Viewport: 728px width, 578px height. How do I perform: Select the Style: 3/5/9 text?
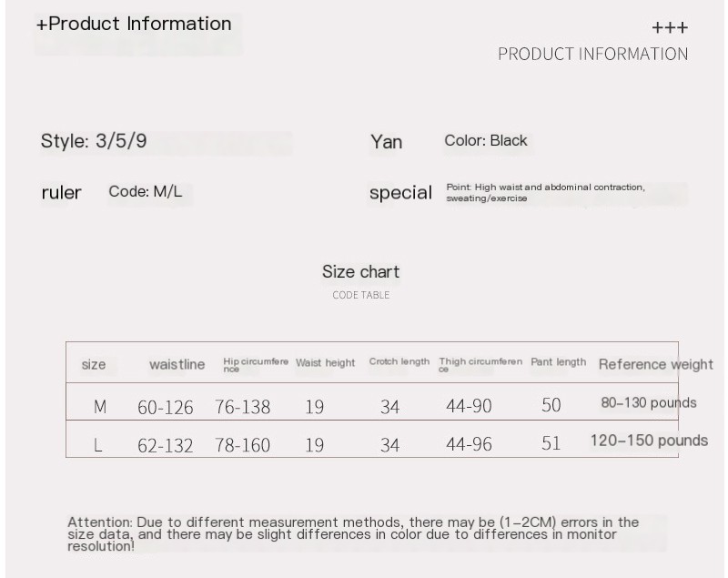coord(94,141)
